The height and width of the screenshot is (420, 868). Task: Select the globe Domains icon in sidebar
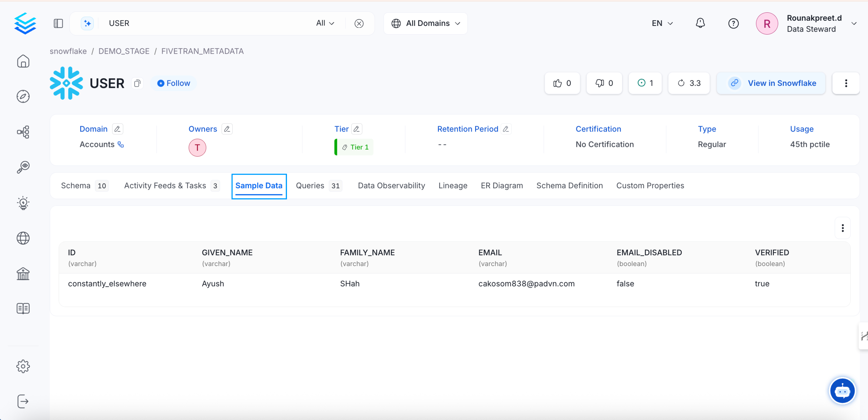click(23, 238)
